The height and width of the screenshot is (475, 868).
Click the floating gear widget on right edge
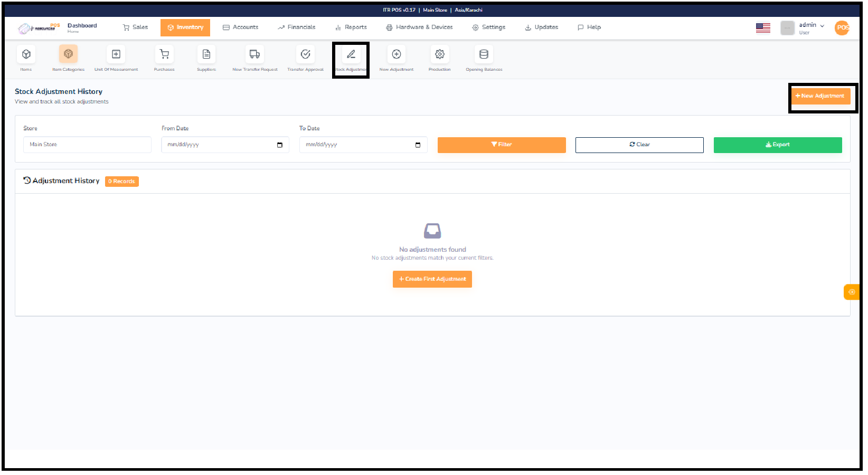coord(851,292)
